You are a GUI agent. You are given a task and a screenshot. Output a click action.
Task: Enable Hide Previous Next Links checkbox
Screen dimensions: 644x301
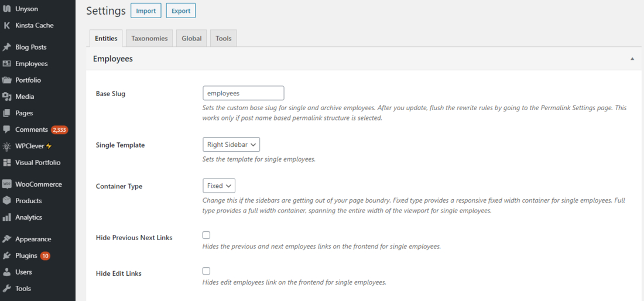[206, 235]
